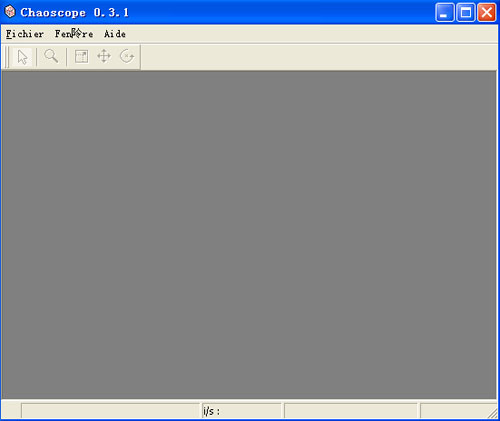
Task: Click the Chaoscope cube icon in title bar
Action: coord(10,12)
